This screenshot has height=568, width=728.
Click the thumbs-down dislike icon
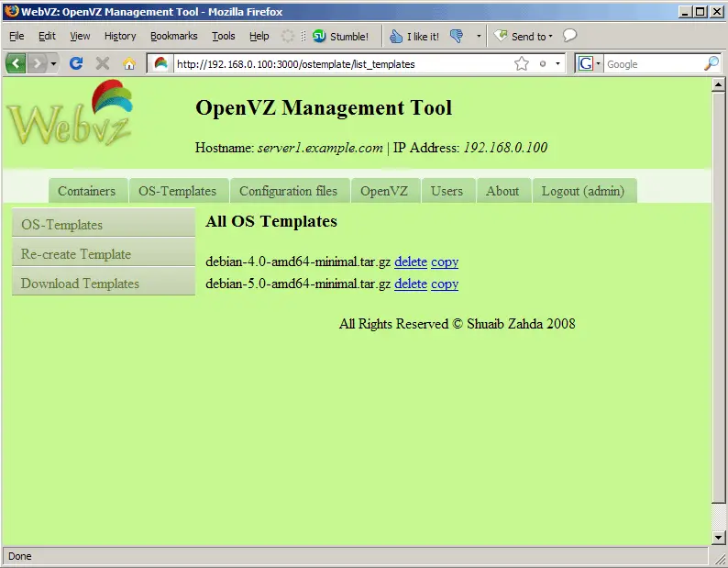pyautogui.click(x=457, y=37)
